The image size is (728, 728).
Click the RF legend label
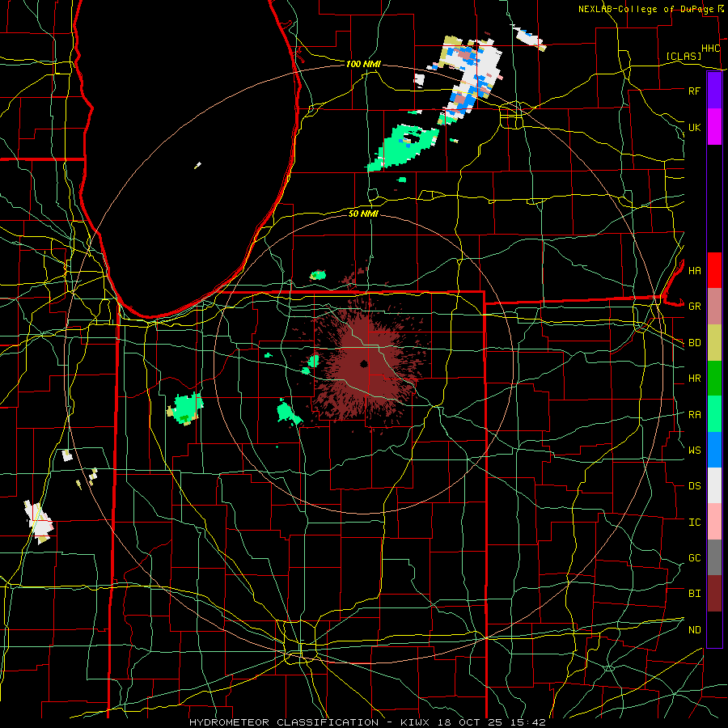(694, 91)
